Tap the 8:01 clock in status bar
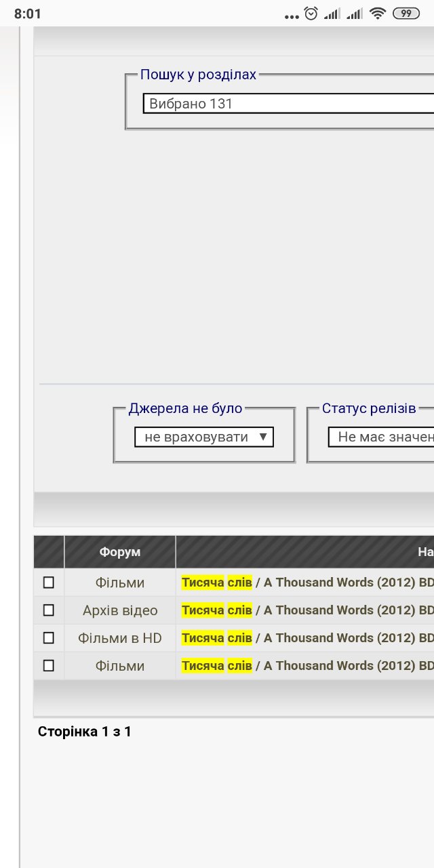The image size is (434, 868). [28, 14]
